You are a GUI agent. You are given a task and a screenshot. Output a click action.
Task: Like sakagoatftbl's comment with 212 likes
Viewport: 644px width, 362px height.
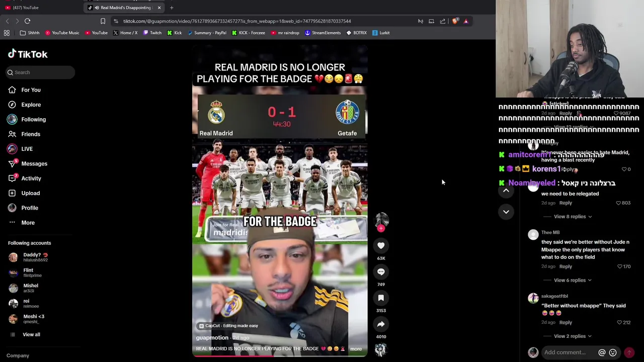point(619,323)
